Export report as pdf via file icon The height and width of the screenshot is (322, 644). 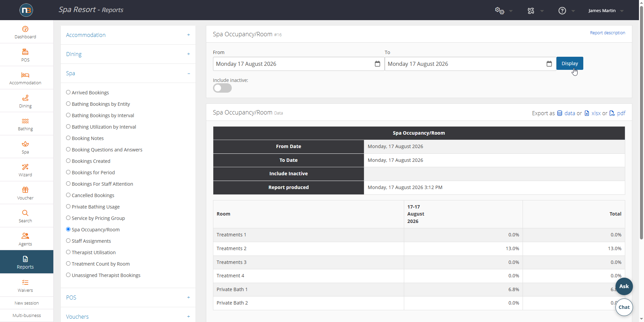click(x=612, y=113)
